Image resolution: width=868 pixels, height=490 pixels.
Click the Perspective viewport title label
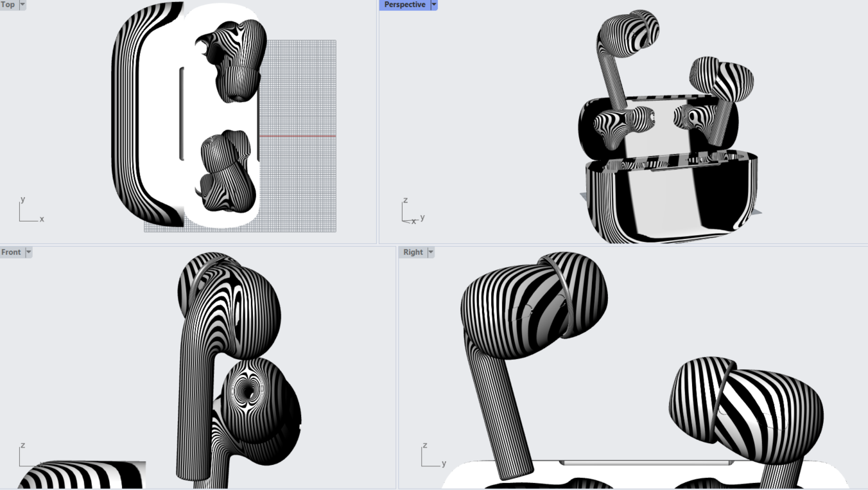404,4
